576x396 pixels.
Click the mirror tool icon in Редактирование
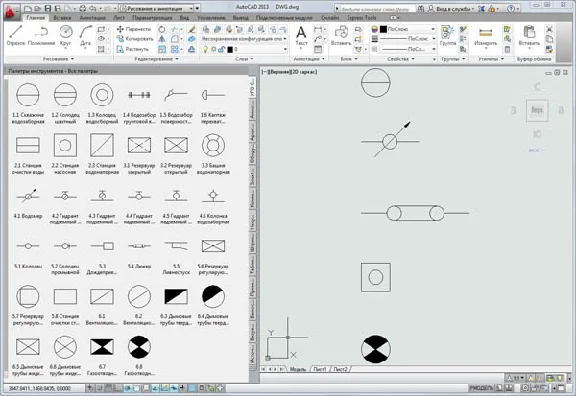[162, 39]
